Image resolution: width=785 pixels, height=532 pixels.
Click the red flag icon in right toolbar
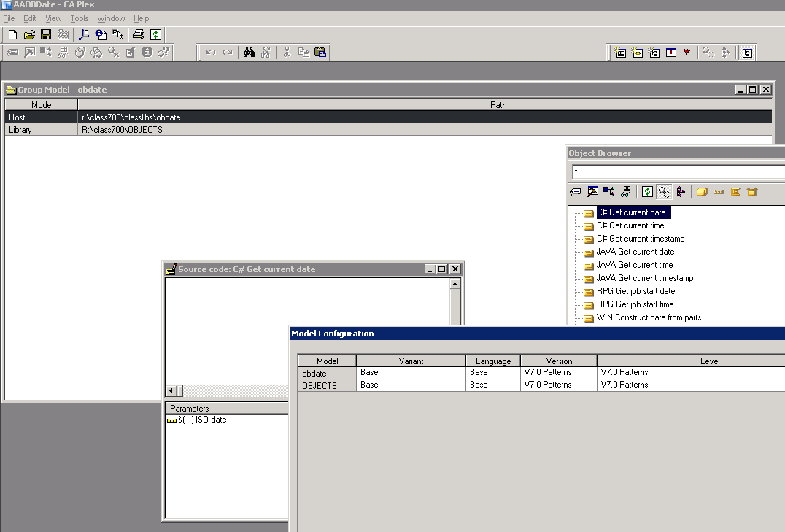(687, 53)
